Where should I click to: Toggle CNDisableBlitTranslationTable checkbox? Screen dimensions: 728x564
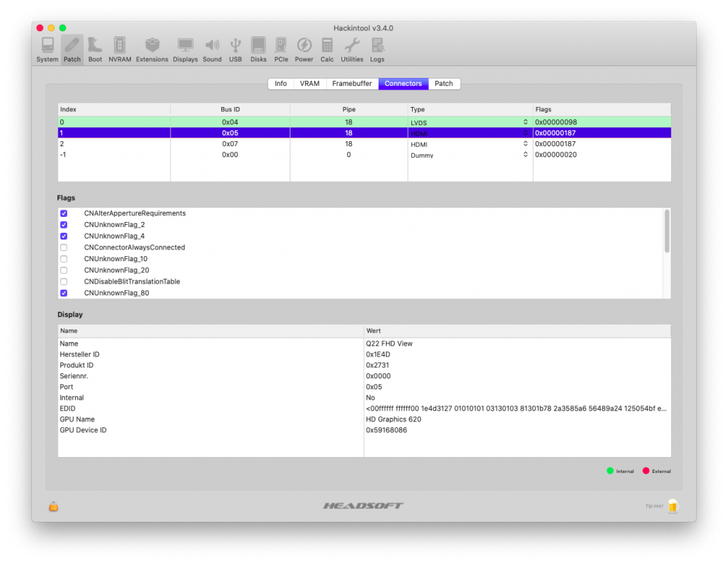[64, 282]
